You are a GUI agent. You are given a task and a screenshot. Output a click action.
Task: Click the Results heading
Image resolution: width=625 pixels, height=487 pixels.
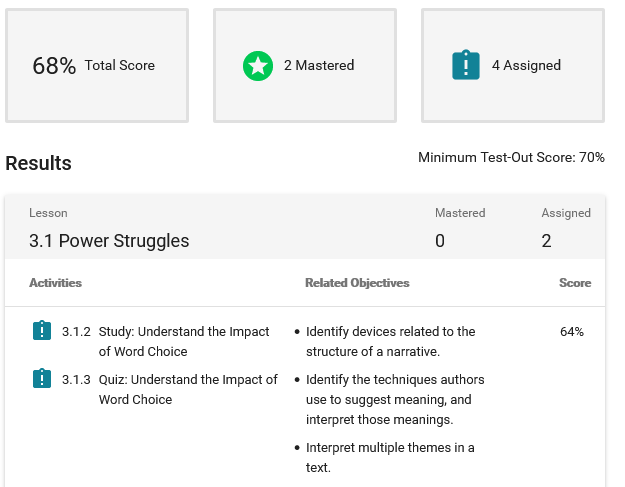coord(38,163)
